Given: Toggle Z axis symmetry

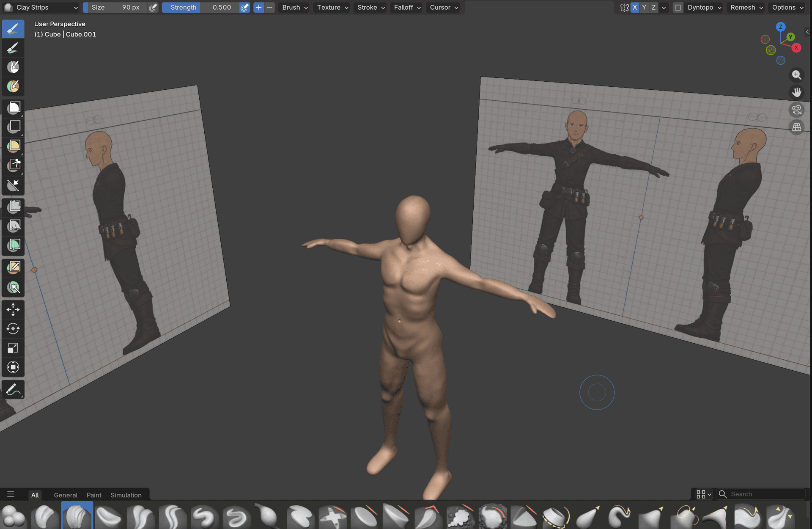Looking at the screenshot, I should (x=653, y=7).
